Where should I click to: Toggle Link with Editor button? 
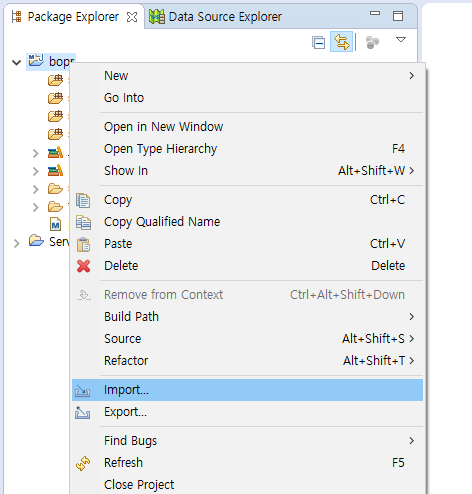(x=342, y=42)
